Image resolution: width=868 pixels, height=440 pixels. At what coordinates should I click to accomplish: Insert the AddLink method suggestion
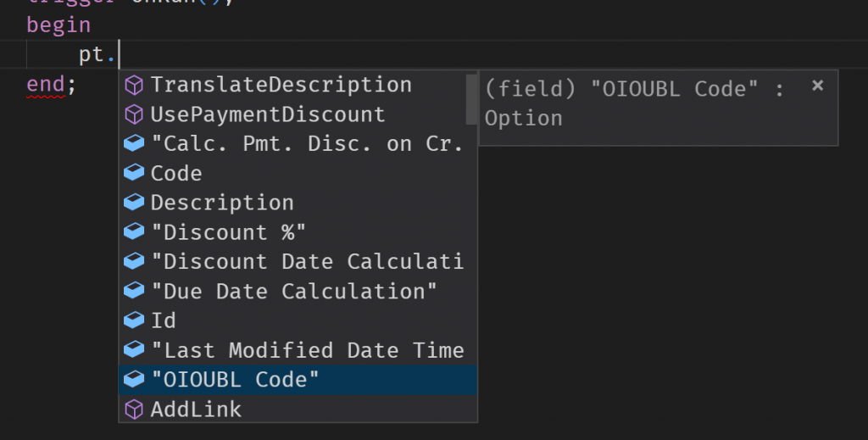click(196, 409)
